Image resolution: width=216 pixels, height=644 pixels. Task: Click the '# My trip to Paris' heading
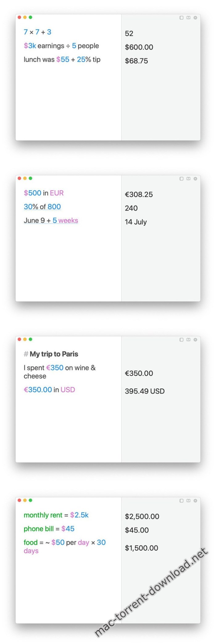pyautogui.click(x=51, y=354)
